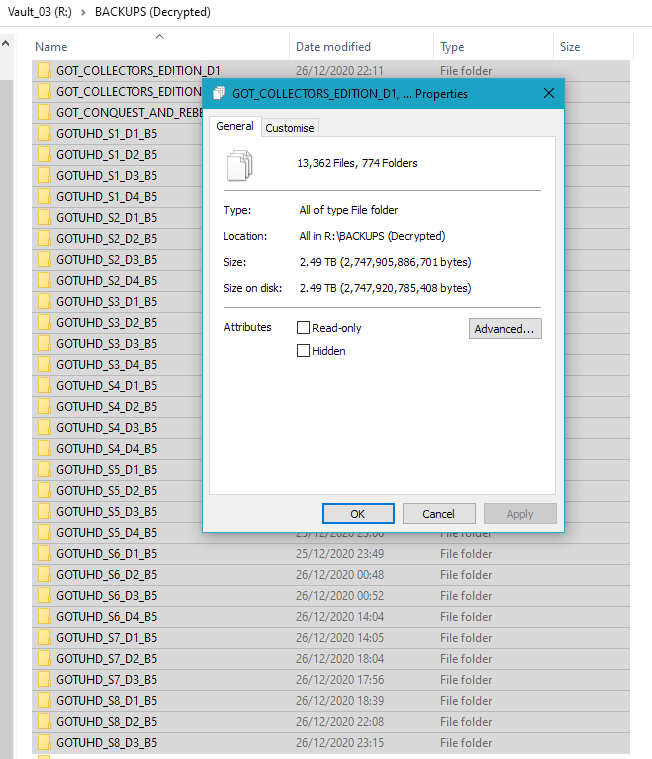This screenshot has width=652, height=759.
Task: Select the GOTUHD_S2_D1_B5 folder icon
Action: coord(44,217)
